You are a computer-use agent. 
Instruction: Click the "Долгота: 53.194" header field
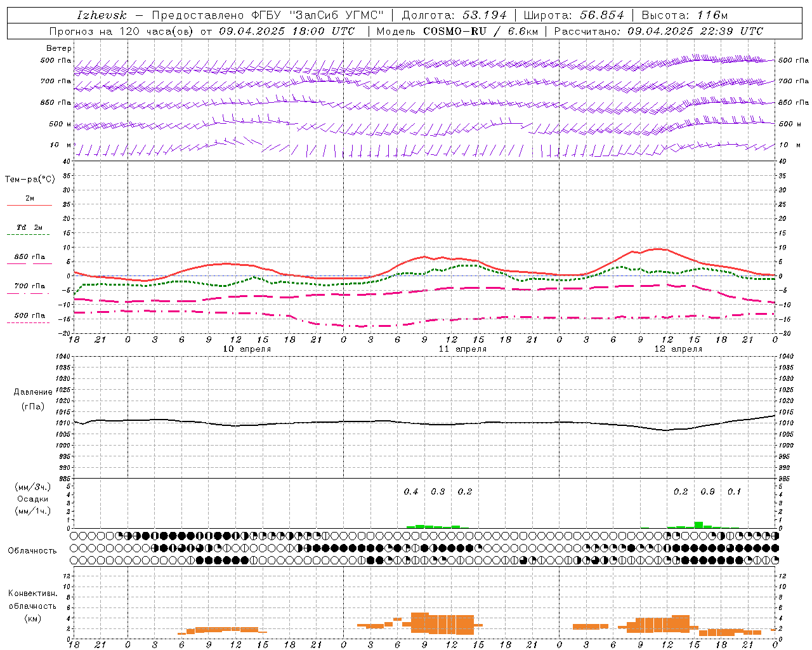454,15
